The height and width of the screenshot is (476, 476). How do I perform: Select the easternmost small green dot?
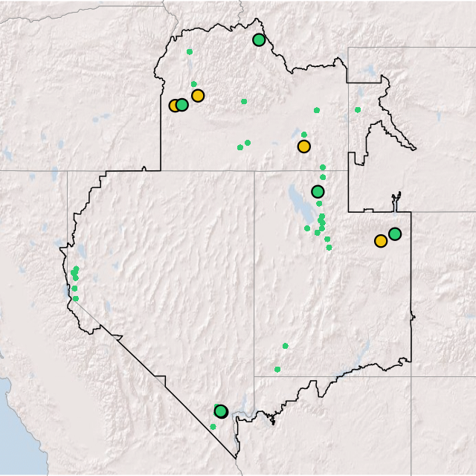pos(358,110)
